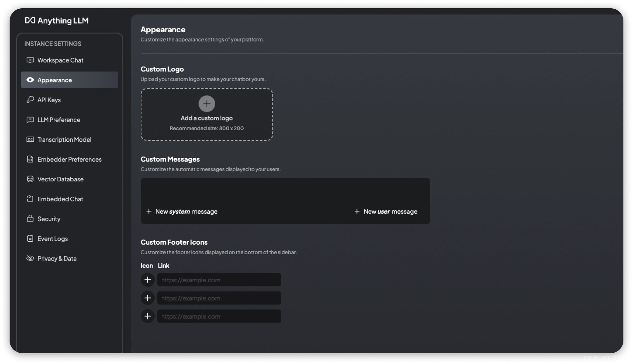Go to Security settings
The height and width of the screenshot is (364, 633).
(70, 219)
